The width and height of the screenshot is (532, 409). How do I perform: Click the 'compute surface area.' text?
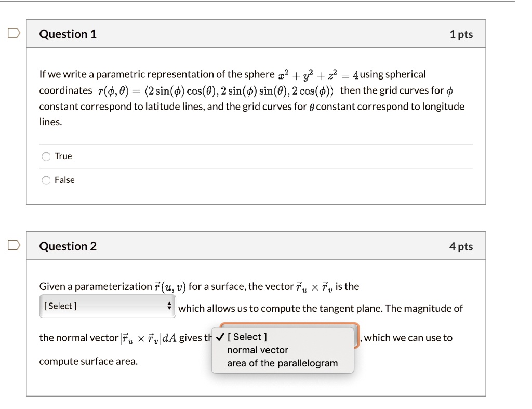(88, 361)
